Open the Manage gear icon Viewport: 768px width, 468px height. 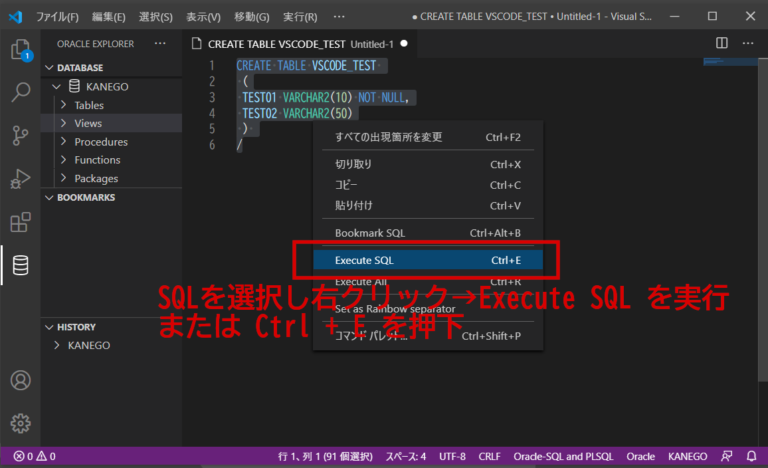click(x=21, y=423)
